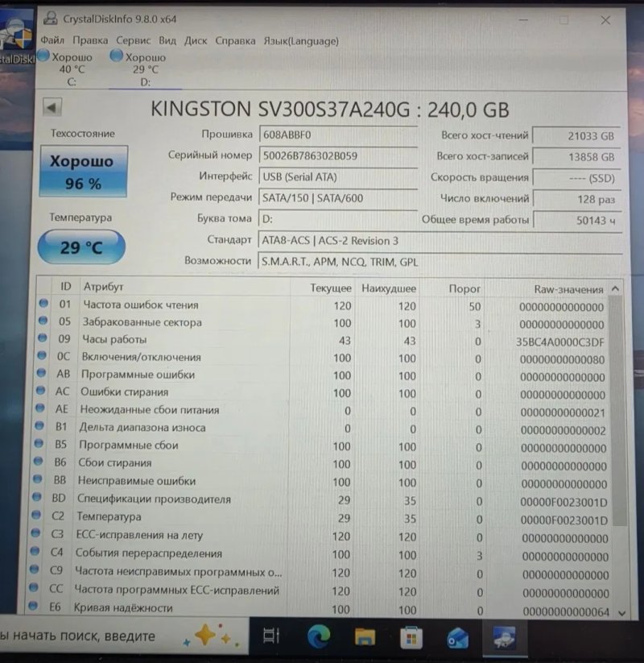Click the Наихудшее column header
This screenshot has height=663, width=644.
point(387,288)
